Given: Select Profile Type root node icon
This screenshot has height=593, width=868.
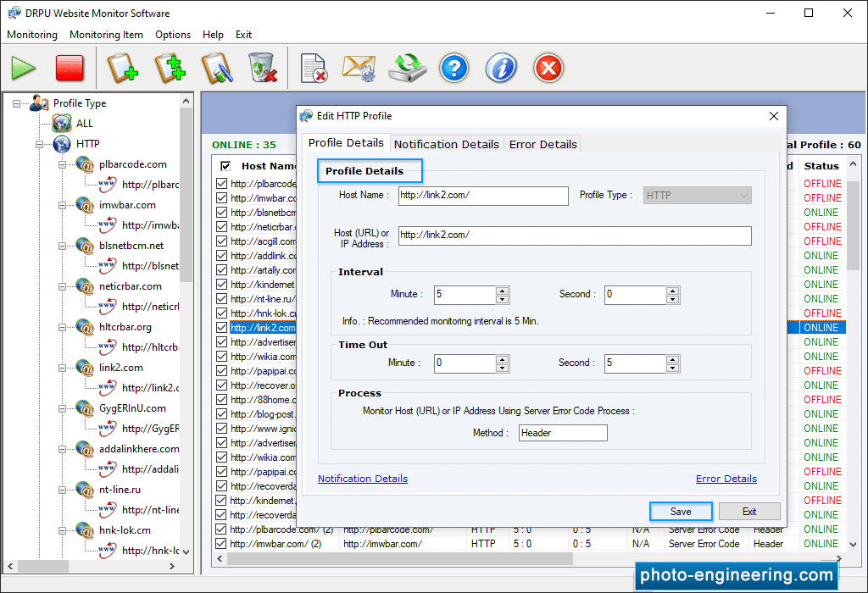Looking at the screenshot, I should 39,103.
